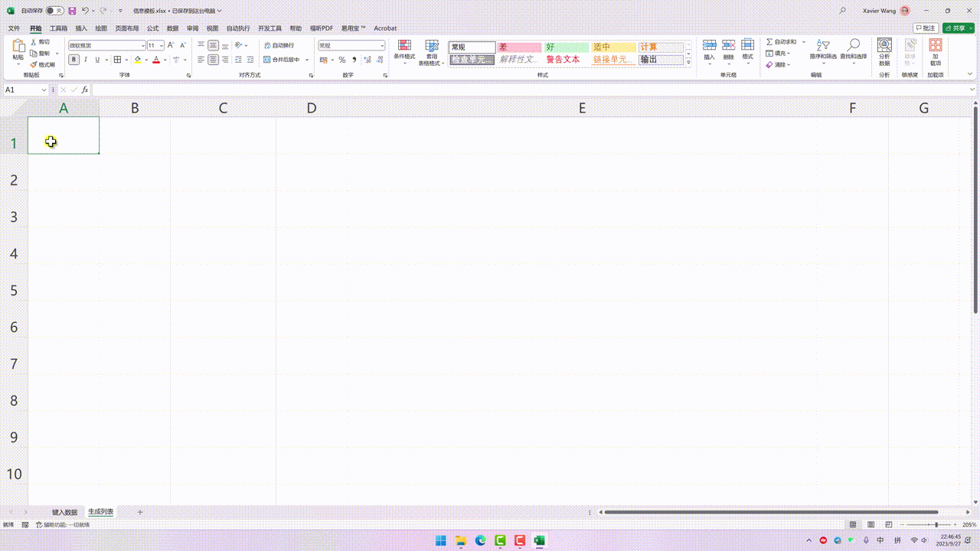Toggle Underline formatting button

pos(96,60)
